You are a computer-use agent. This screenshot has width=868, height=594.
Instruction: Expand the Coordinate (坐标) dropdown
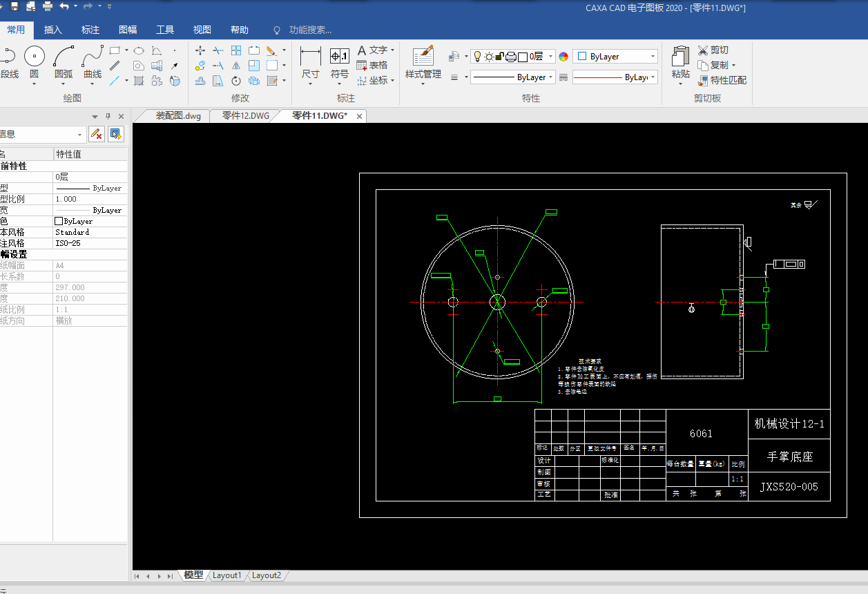[x=392, y=80]
